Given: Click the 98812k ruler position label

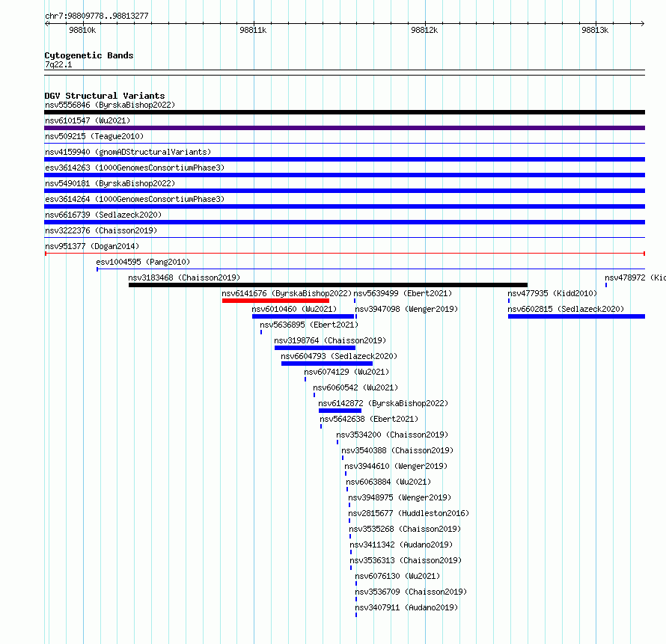Looking at the screenshot, I should (x=424, y=30).
